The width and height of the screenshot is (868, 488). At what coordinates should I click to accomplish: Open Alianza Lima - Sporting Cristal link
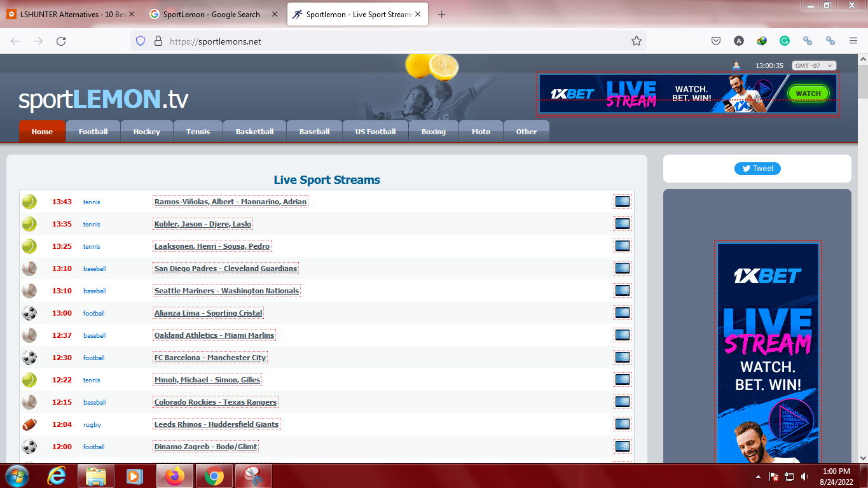(208, 313)
